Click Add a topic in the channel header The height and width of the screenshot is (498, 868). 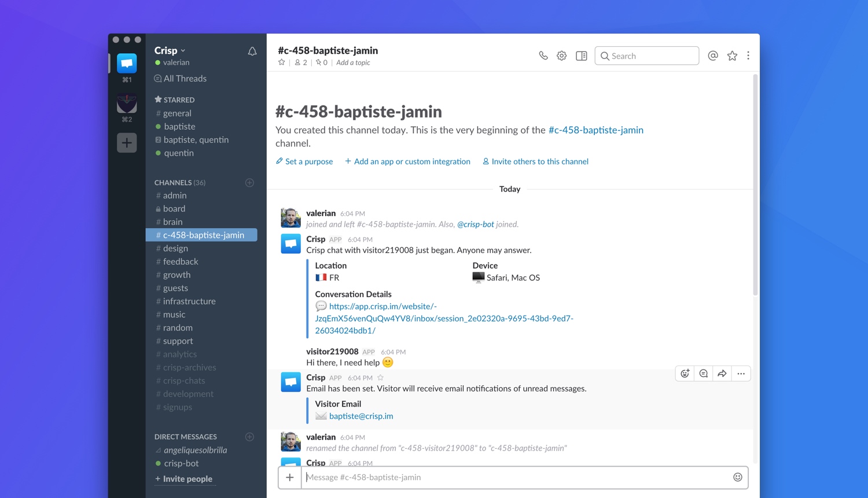click(353, 63)
